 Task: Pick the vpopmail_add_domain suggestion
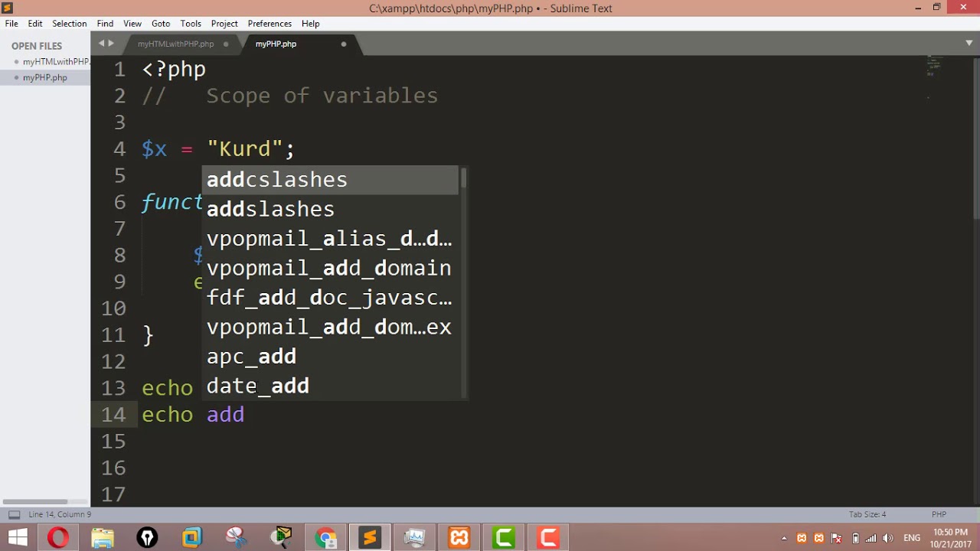pyautogui.click(x=330, y=268)
